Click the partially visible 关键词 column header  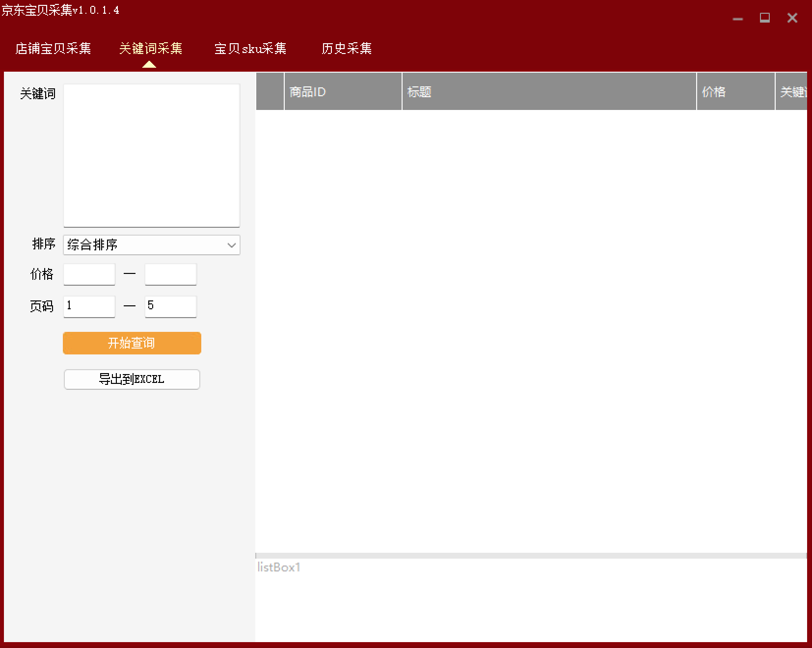tap(791, 91)
